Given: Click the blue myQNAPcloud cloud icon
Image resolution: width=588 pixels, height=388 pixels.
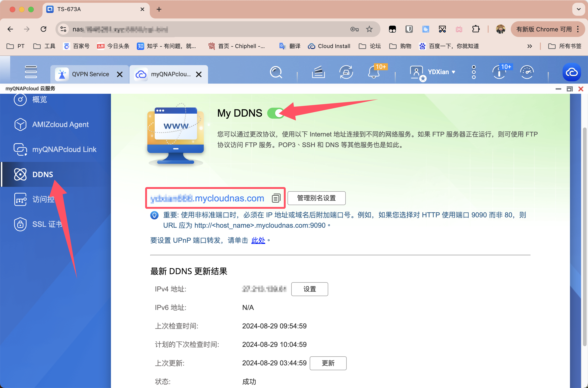Looking at the screenshot, I should pos(572,72).
